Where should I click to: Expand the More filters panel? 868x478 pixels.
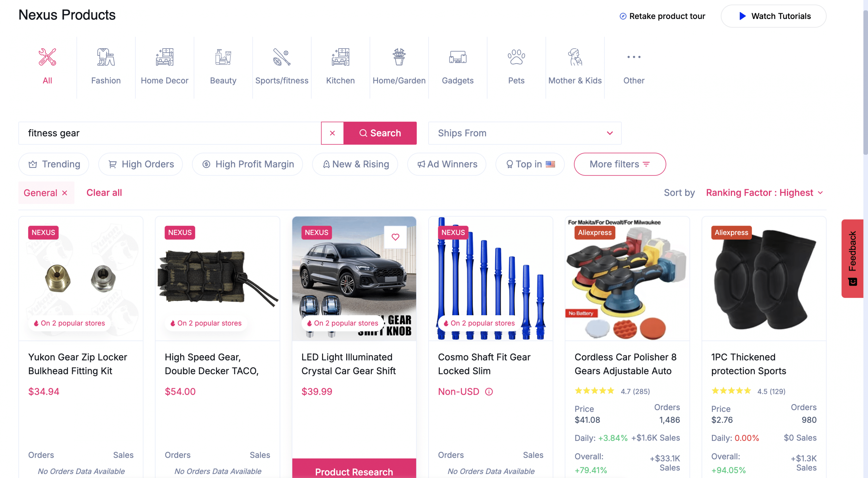tap(619, 164)
